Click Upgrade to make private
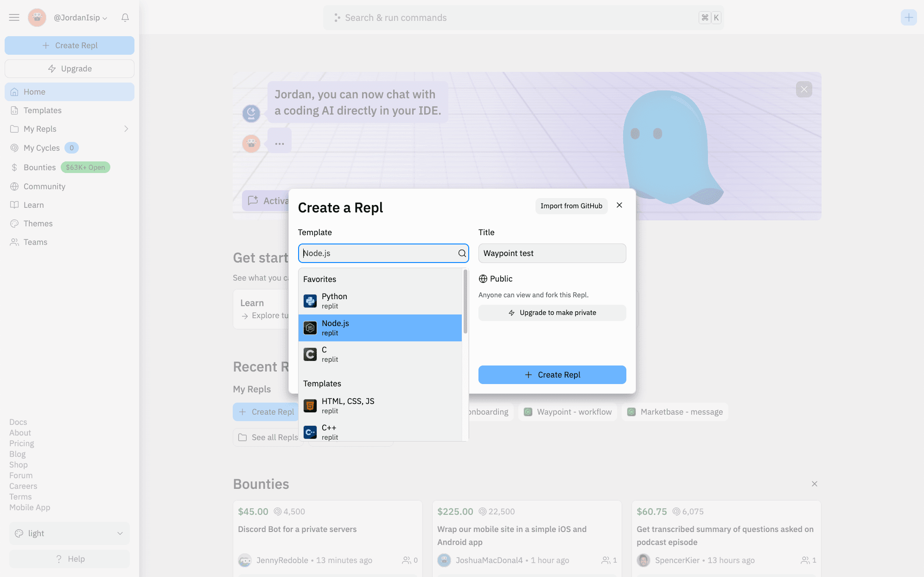The image size is (924, 577). pyautogui.click(x=552, y=313)
